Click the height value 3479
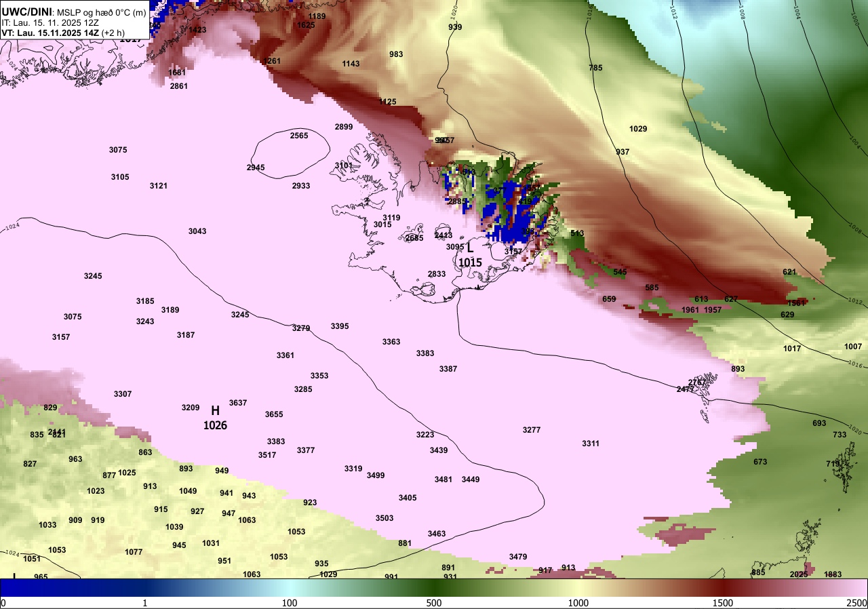This screenshot has height=609, width=868. coord(518,557)
